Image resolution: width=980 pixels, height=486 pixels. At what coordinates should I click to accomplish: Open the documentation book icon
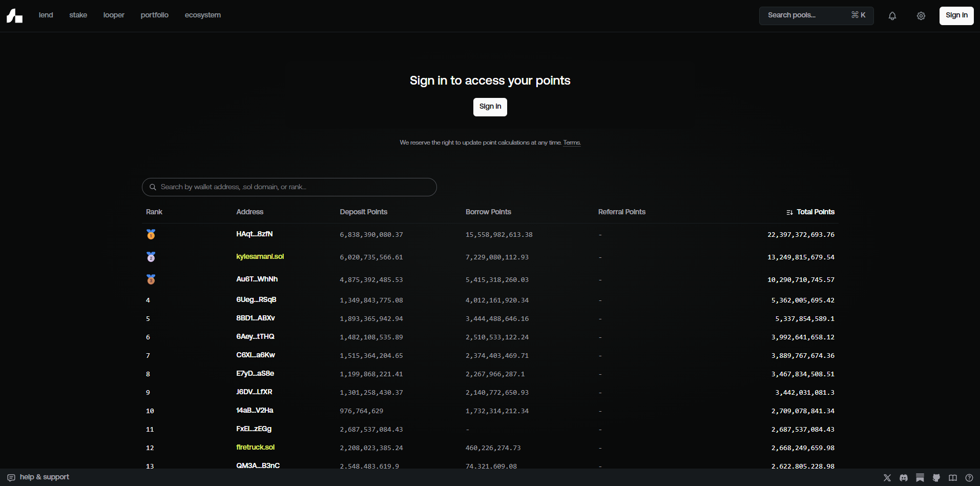953,478
